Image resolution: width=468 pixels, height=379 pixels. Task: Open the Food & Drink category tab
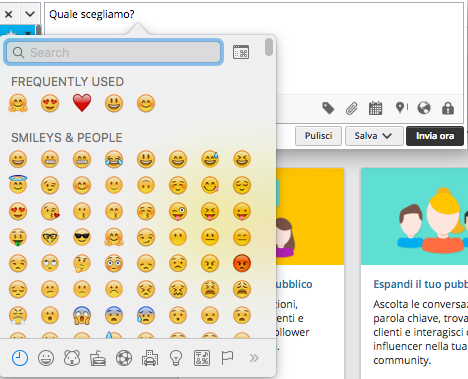(98, 358)
